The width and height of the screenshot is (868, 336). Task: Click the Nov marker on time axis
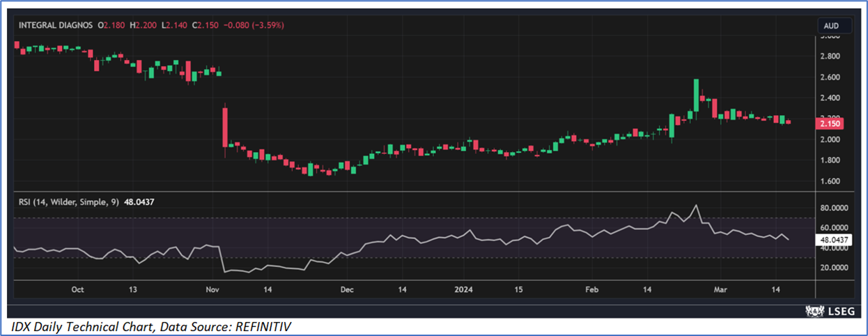coord(213,289)
